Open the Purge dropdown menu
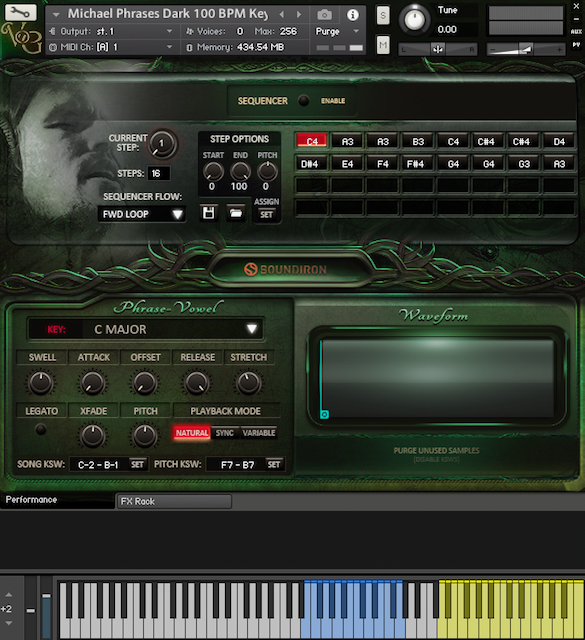The height and width of the screenshot is (640, 585). (x=338, y=31)
